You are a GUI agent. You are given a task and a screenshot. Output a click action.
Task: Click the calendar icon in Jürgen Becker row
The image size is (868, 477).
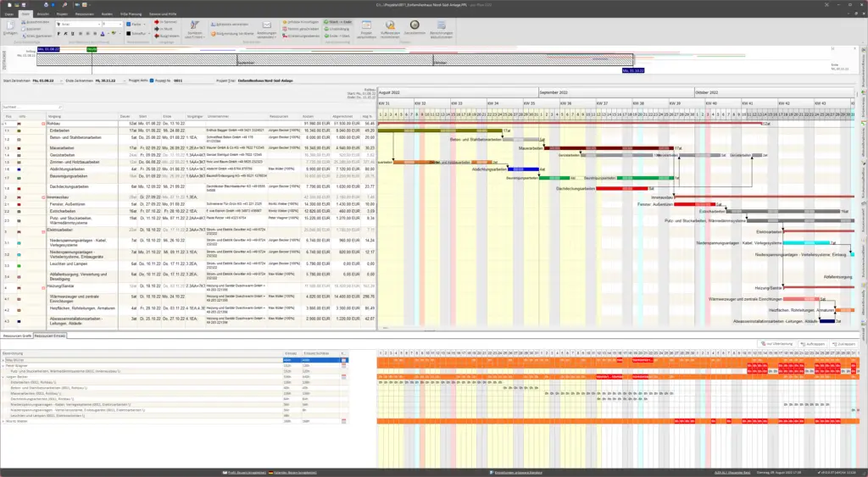tap(344, 377)
